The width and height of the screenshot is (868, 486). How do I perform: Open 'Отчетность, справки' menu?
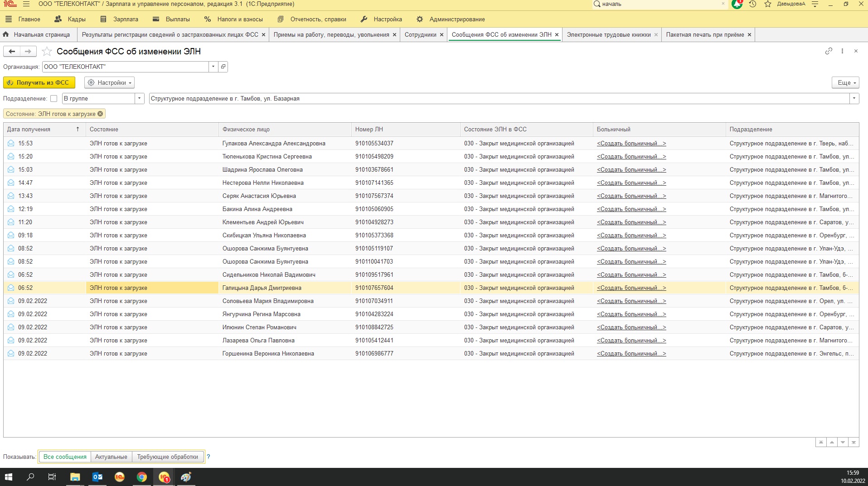[x=312, y=19]
